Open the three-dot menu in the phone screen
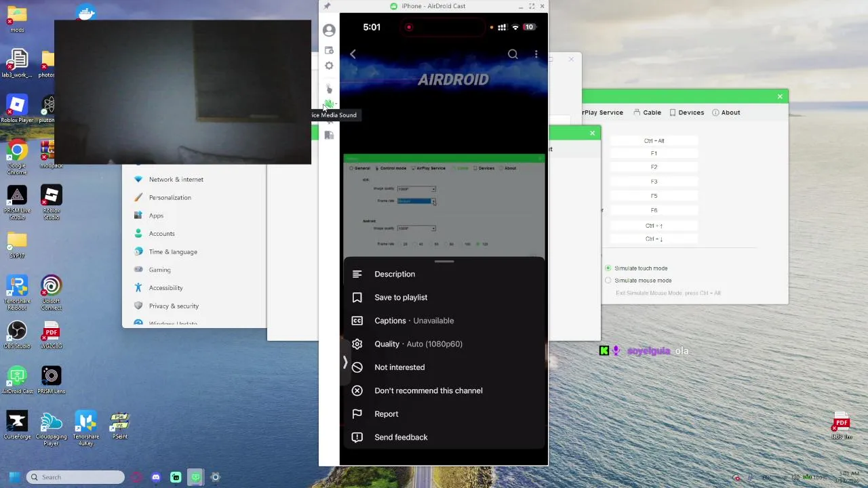Image resolution: width=868 pixels, height=488 pixels. (x=536, y=54)
